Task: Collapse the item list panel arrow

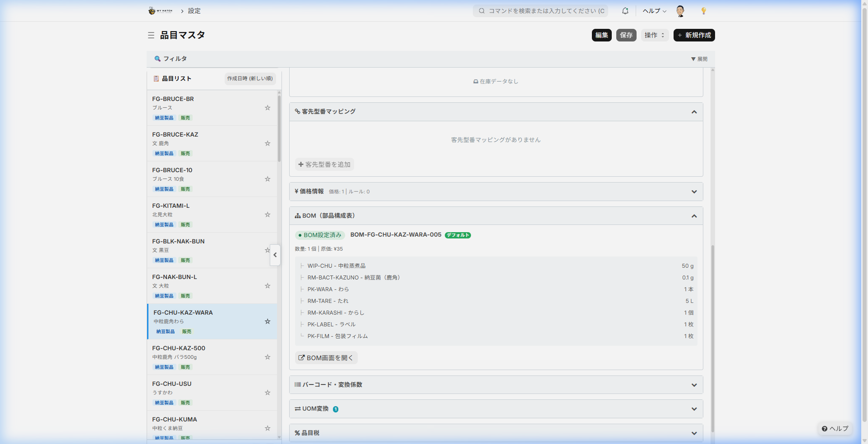Action: pyautogui.click(x=275, y=255)
